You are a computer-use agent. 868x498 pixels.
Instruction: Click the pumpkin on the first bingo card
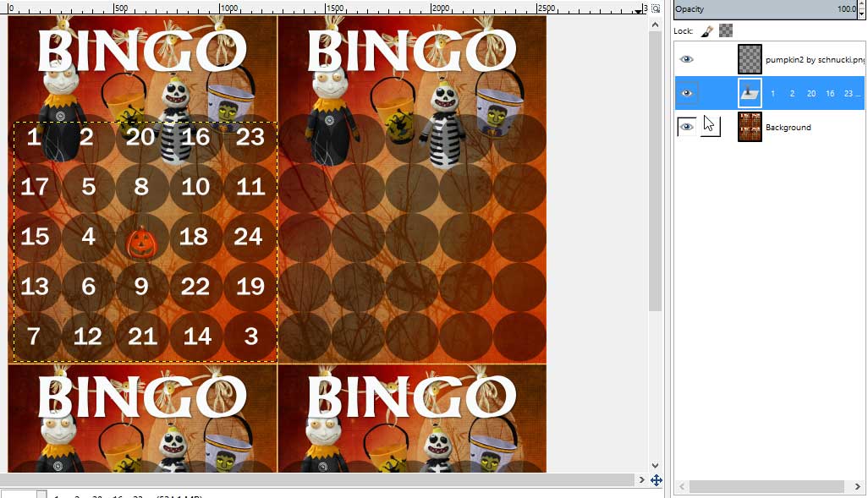click(142, 243)
